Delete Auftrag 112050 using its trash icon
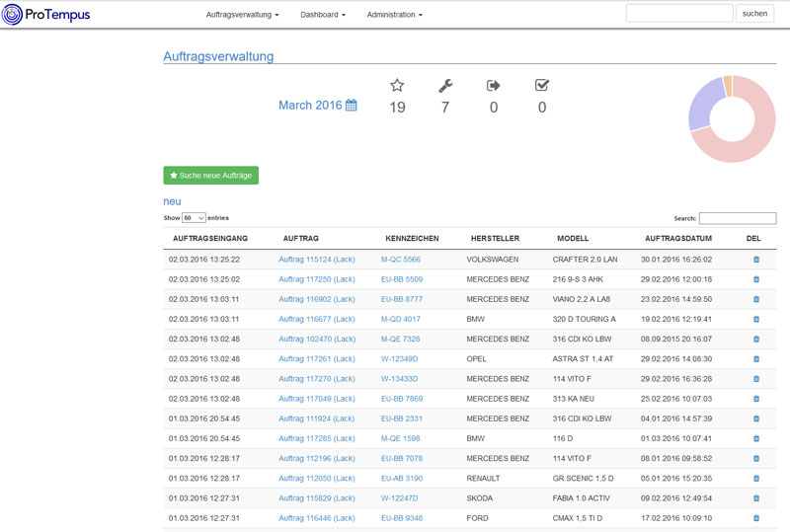The height and width of the screenshot is (532, 790). [x=756, y=478]
